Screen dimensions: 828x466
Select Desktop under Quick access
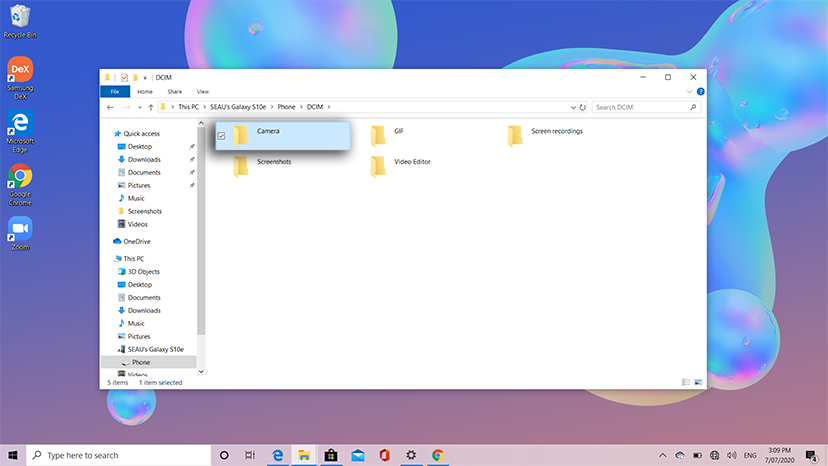(x=135, y=146)
